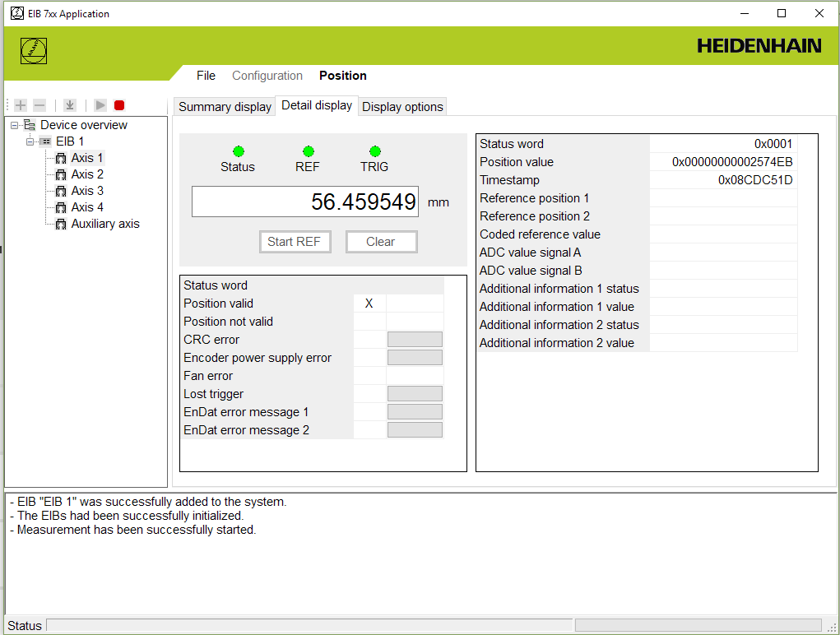Click the Device overview tree icon

(30, 125)
